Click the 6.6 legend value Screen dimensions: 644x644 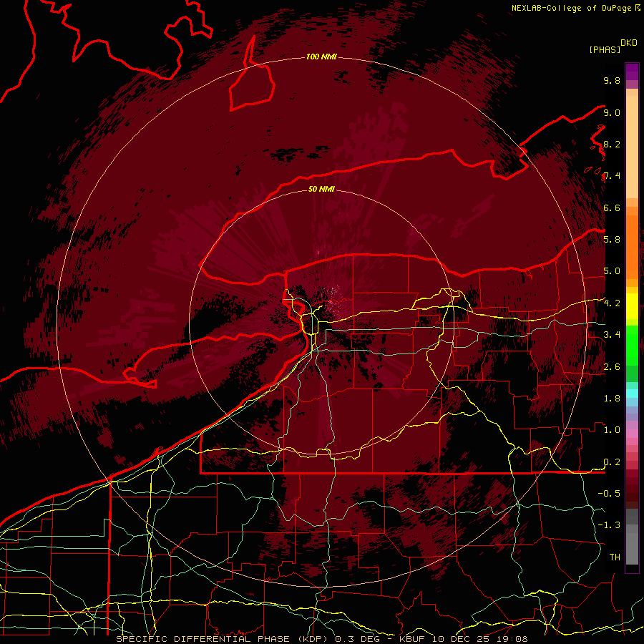(612, 208)
